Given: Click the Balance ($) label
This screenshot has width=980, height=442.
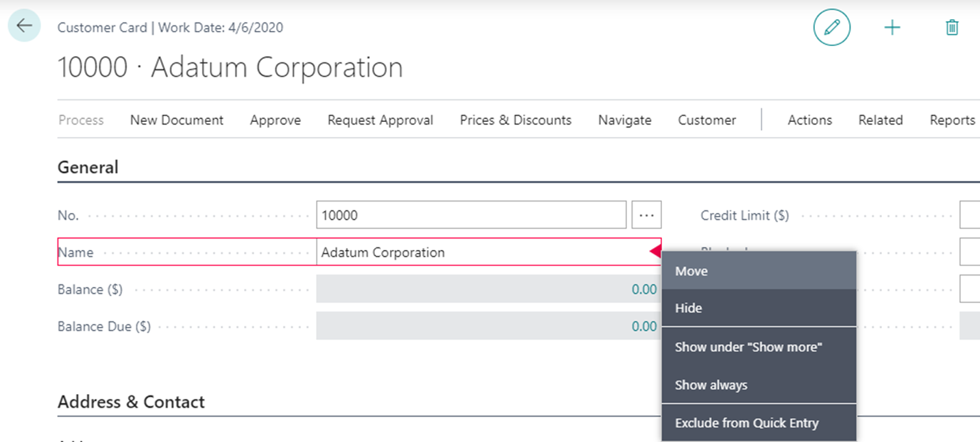Looking at the screenshot, I should tap(90, 289).
